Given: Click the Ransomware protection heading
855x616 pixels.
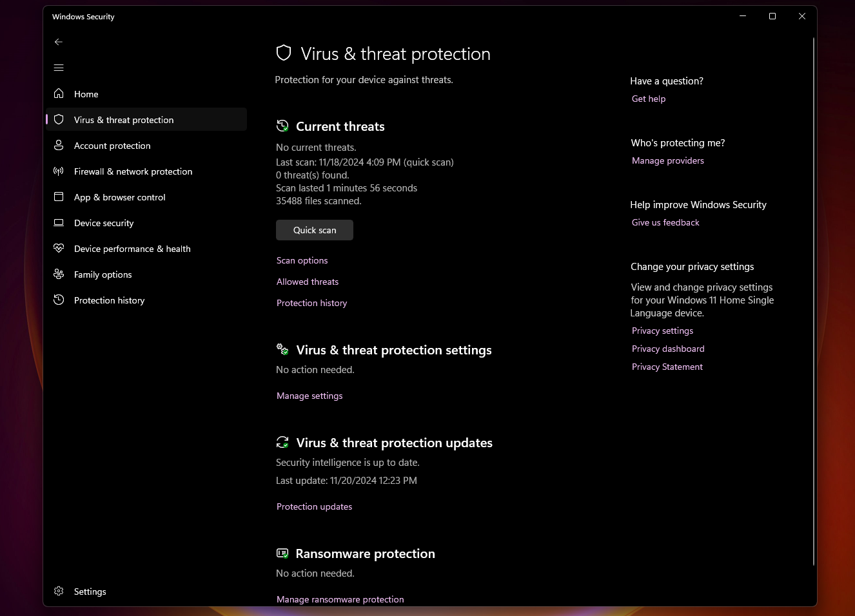Looking at the screenshot, I should [x=365, y=553].
